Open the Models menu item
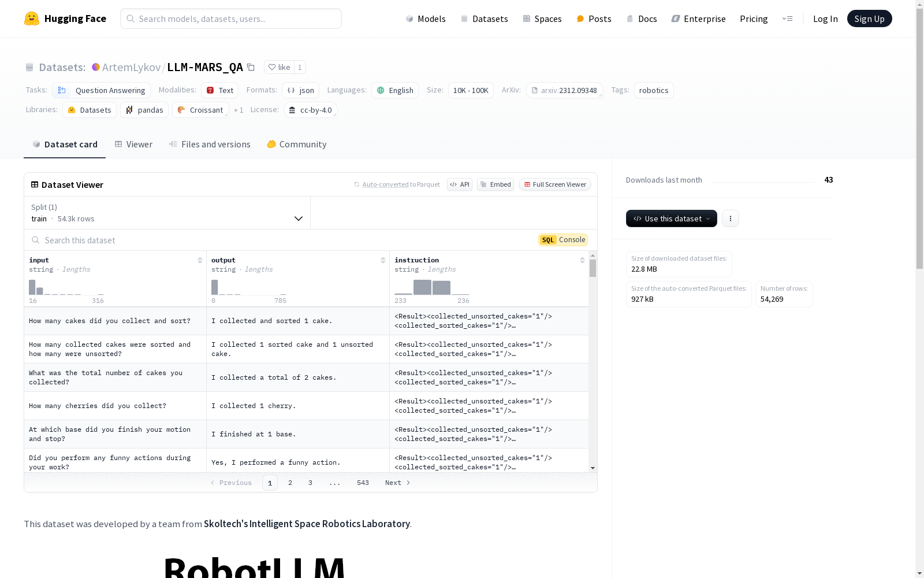The height and width of the screenshot is (578, 924). pos(426,18)
